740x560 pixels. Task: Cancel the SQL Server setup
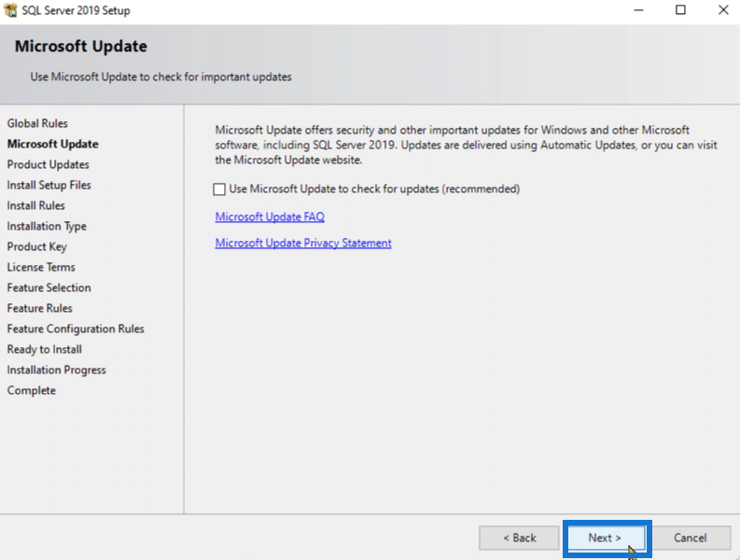click(x=690, y=538)
